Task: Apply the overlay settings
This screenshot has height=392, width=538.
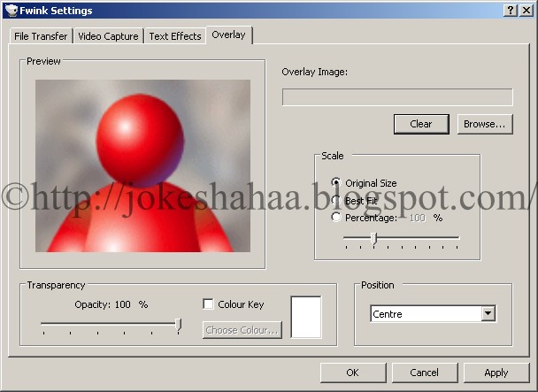Action: tap(496, 373)
